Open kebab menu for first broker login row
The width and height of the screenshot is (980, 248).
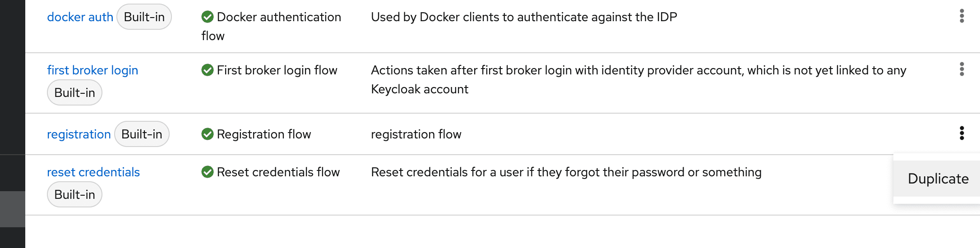coord(962,69)
